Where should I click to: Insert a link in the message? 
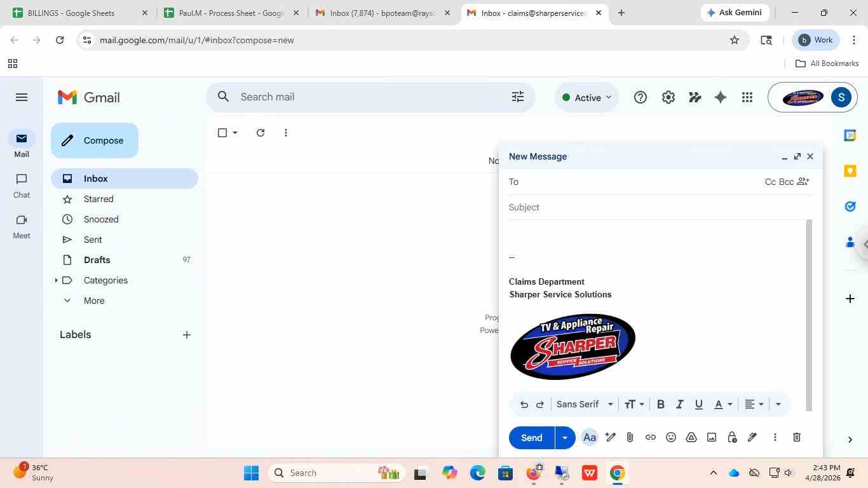650,437
